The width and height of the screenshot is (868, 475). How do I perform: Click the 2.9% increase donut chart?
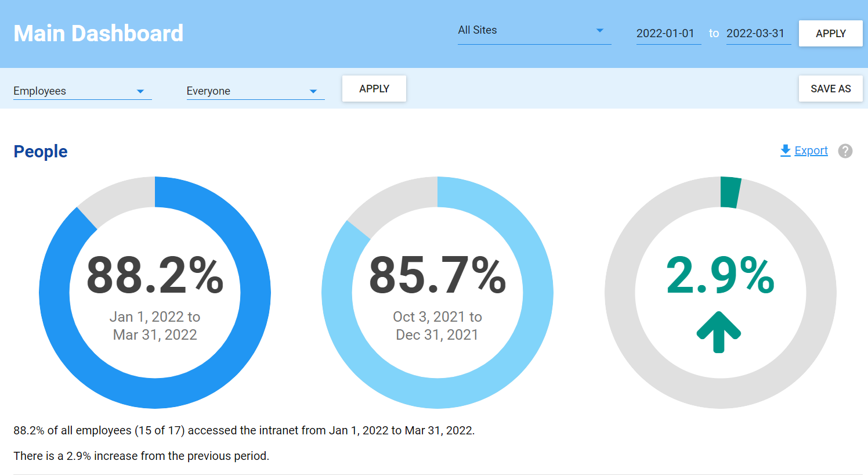pos(721,293)
